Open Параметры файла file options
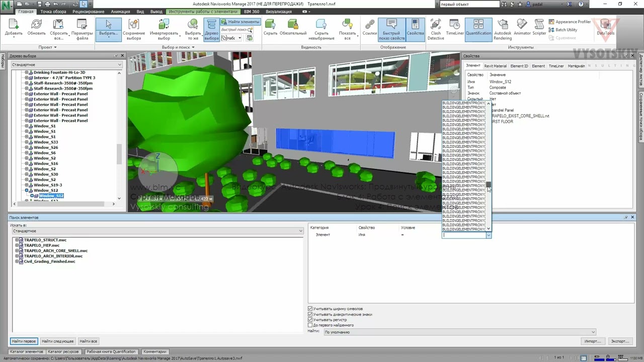This screenshot has width=644, height=362. pyautogui.click(x=82, y=30)
